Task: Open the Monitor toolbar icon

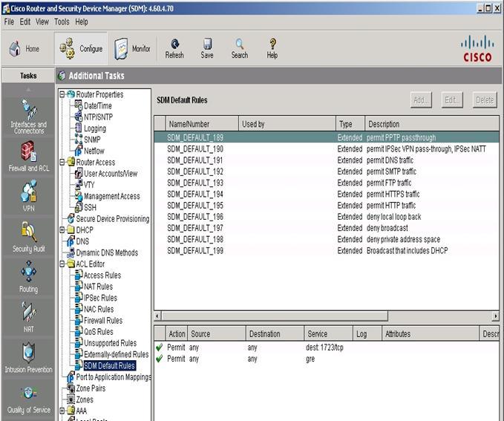Action: click(122, 48)
